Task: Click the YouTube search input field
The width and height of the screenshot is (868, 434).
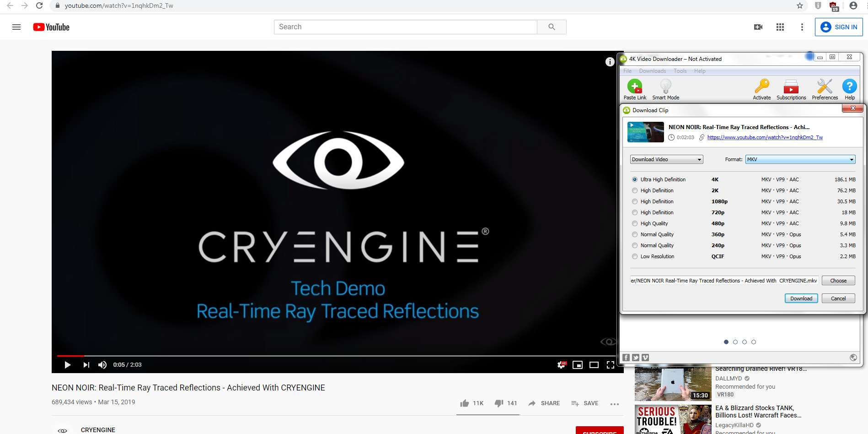Action: coord(406,27)
